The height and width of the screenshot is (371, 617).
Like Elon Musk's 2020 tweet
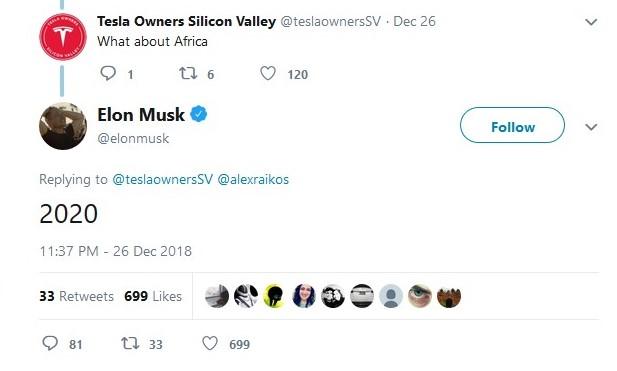(210, 343)
